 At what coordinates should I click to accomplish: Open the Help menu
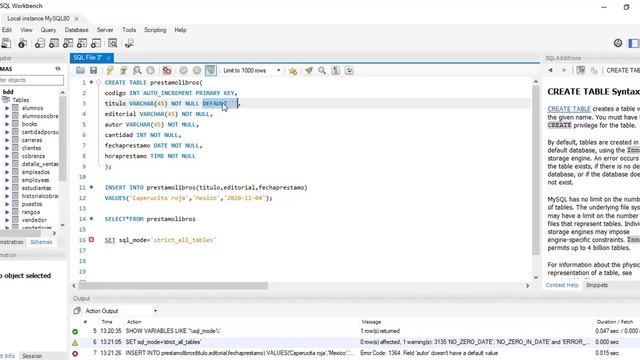click(x=180, y=30)
